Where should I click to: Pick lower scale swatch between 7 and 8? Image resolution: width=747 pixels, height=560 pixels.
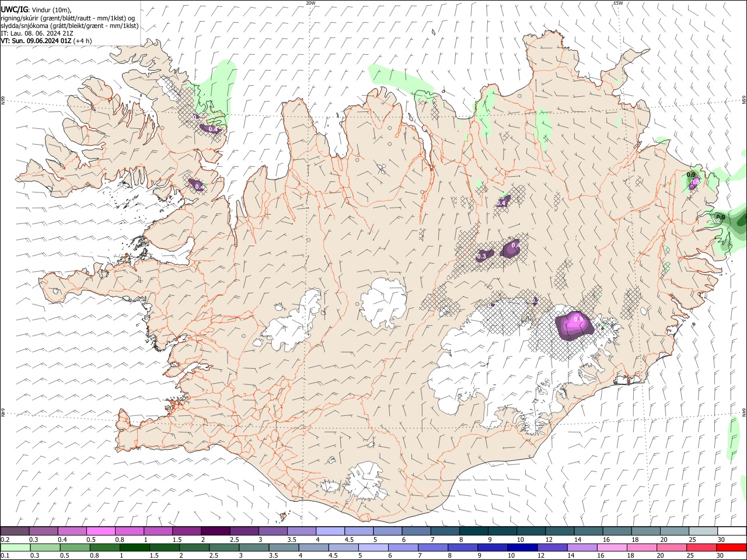coord(433,547)
